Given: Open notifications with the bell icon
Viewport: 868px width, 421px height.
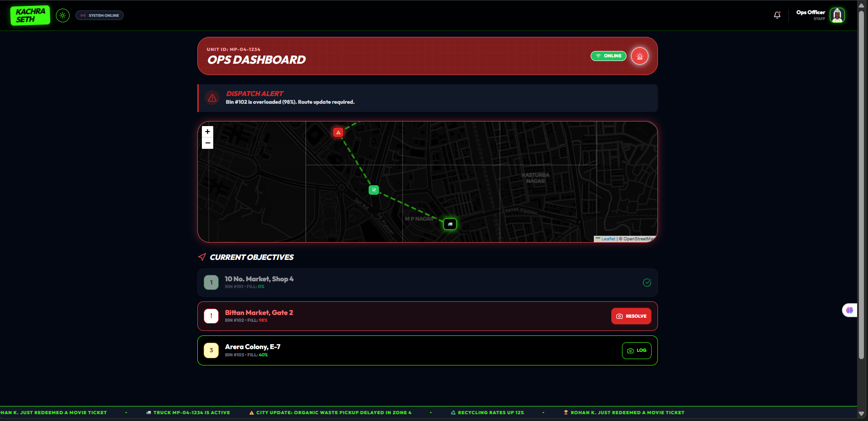Looking at the screenshot, I should point(777,15).
